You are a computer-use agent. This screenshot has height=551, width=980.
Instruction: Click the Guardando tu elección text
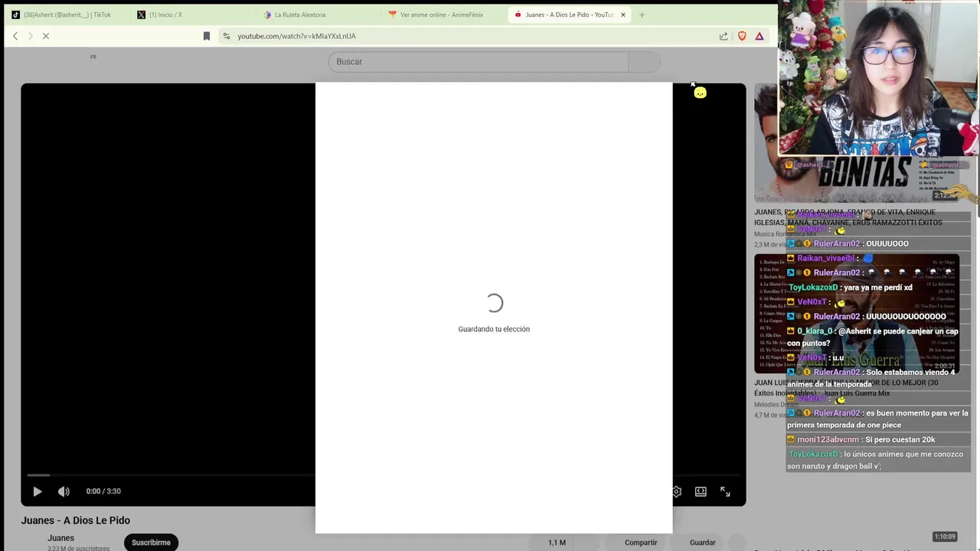point(494,329)
